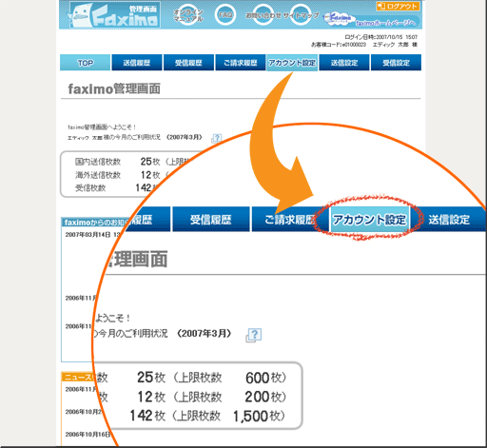The image size is (487, 448).
Task: Open the small ご請求履歴 tab in top navigation
Action: click(241, 63)
